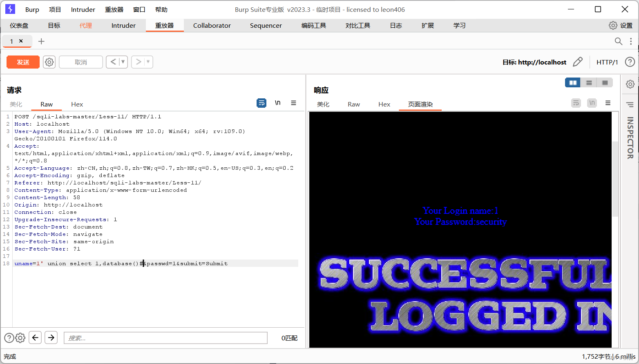Switch to Intruder tool tab

click(x=123, y=25)
